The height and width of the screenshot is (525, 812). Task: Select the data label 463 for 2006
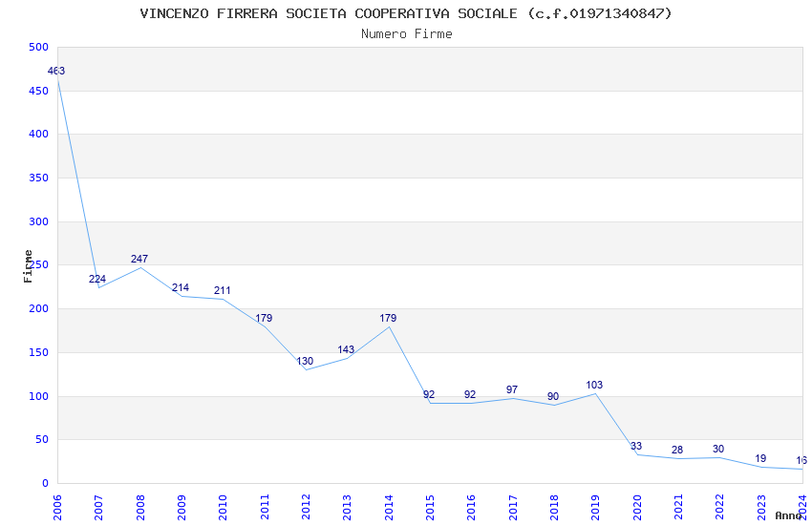click(x=56, y=71)
